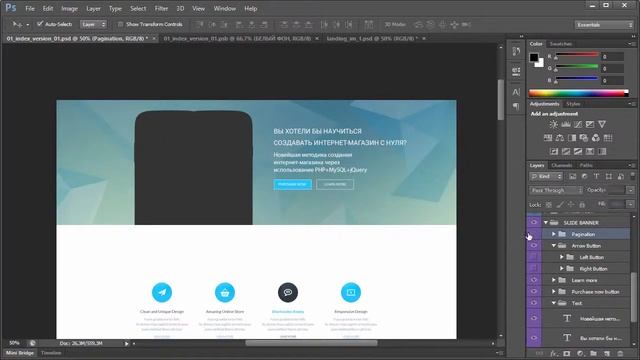This screenshot has width=640, height=360.
Task: Add a Selective Color adjustment
Action: coord(590,151)
